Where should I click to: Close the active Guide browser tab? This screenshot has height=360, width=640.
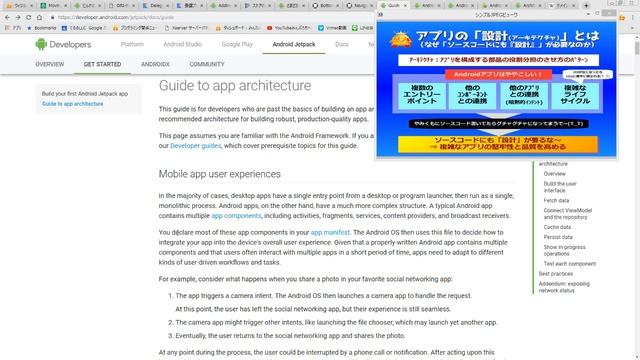click(x=405, y=6)
